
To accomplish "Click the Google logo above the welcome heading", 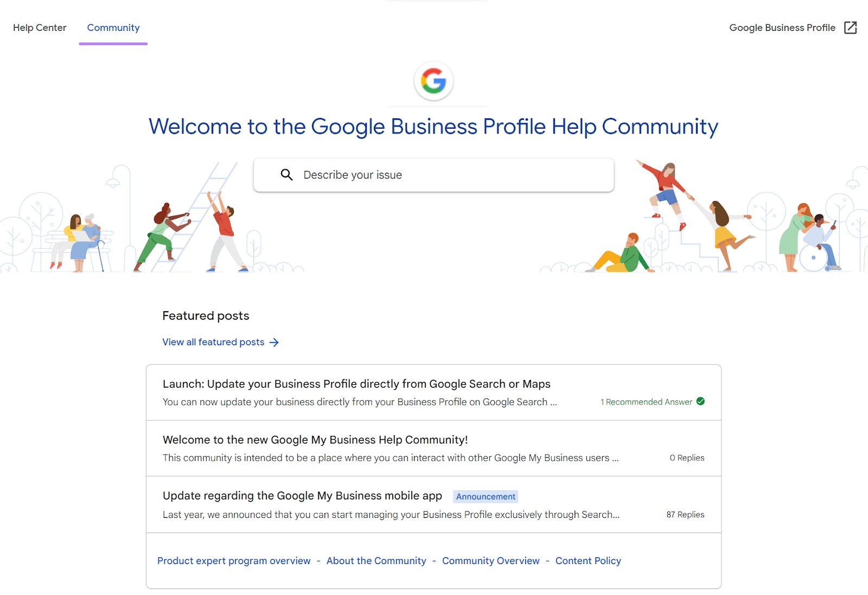I will tap(433, 81).
